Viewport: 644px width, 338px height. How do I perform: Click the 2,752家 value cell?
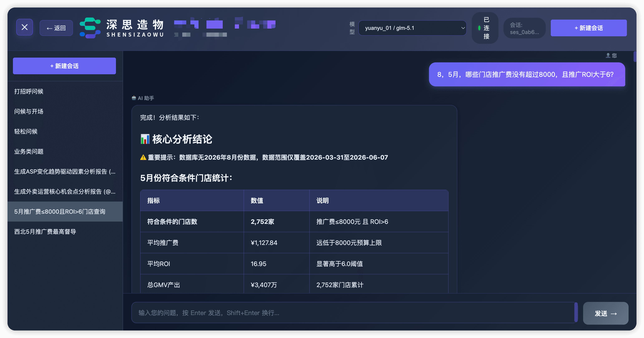pyautogui.click(x=277, y=221)
